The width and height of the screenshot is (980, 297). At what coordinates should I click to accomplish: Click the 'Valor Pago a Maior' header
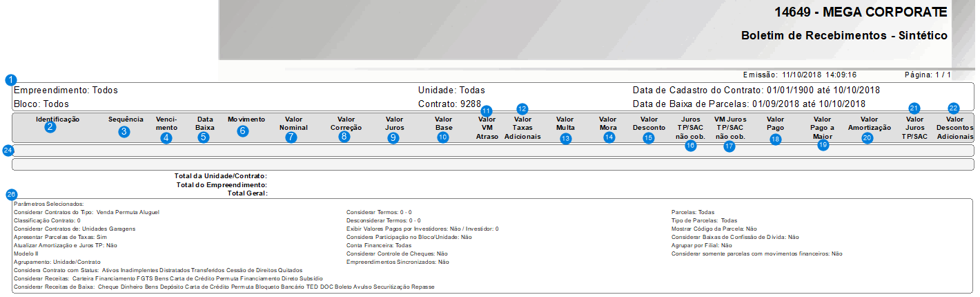[823, 128]
